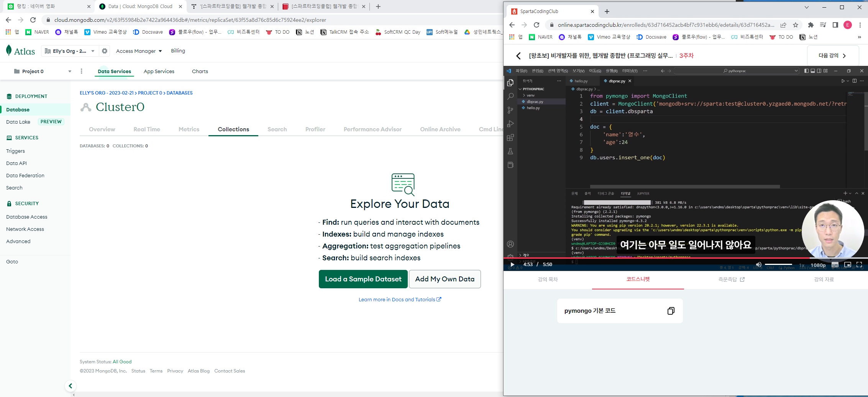Image resolution: width=868 pixels, height=397 pixels.
Task: Enter fullscreen on the video player
Action: 859,265
